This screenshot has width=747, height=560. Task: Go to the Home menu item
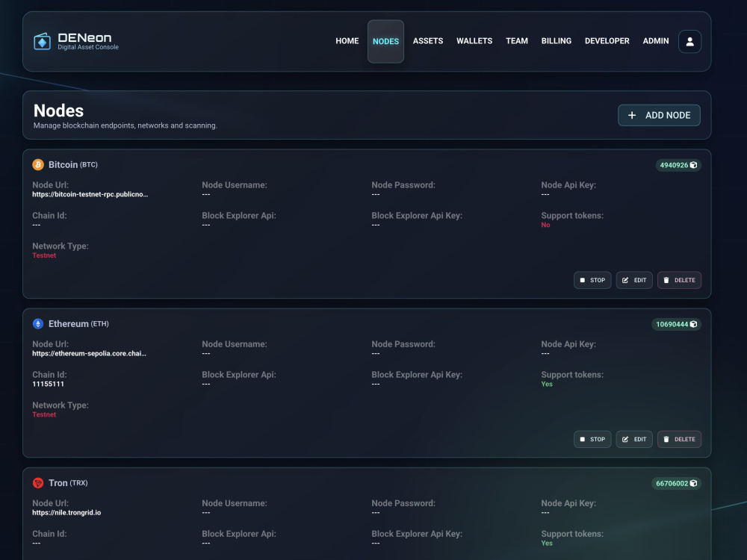(x=347, y=41)
